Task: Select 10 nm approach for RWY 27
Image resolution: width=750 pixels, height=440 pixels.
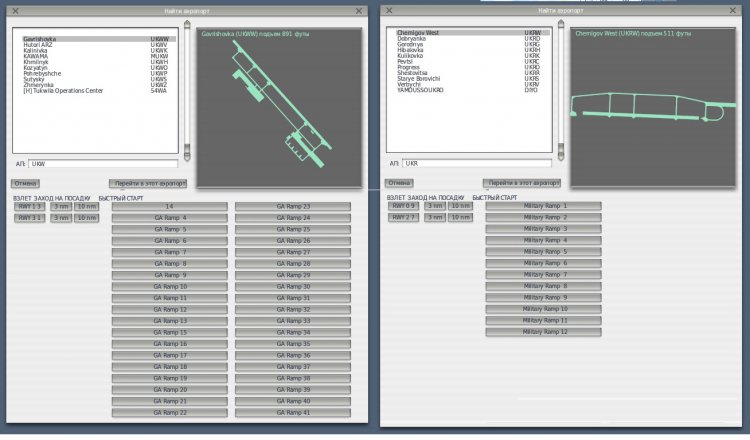Action: click(x=461, y=218)
